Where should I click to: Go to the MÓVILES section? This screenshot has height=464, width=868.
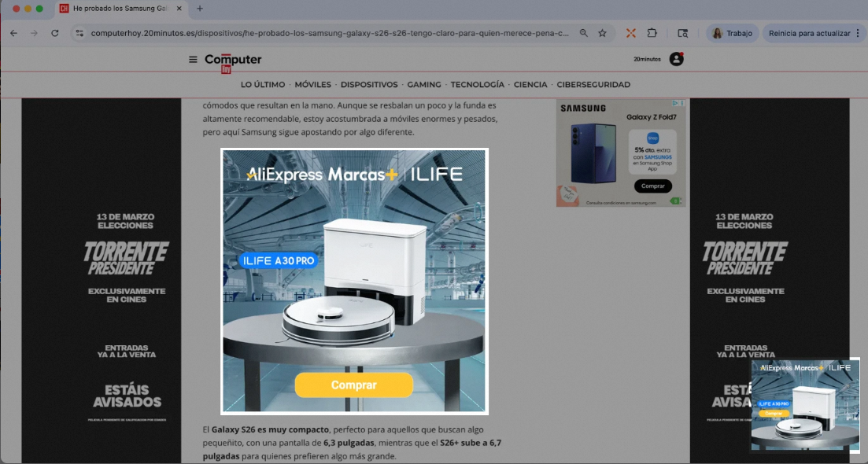(312, 85)
